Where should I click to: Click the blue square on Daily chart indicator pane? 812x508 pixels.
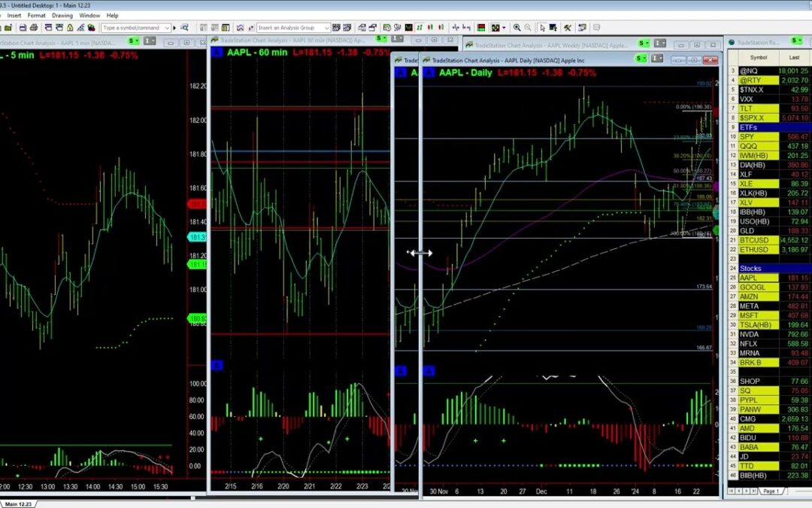(x=429, y=371)
